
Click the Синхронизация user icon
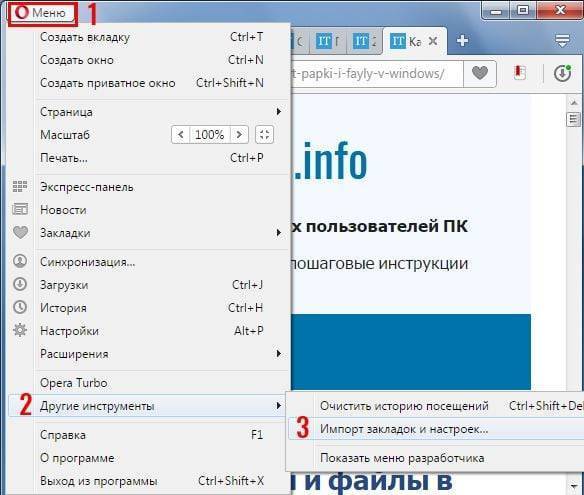20,261
